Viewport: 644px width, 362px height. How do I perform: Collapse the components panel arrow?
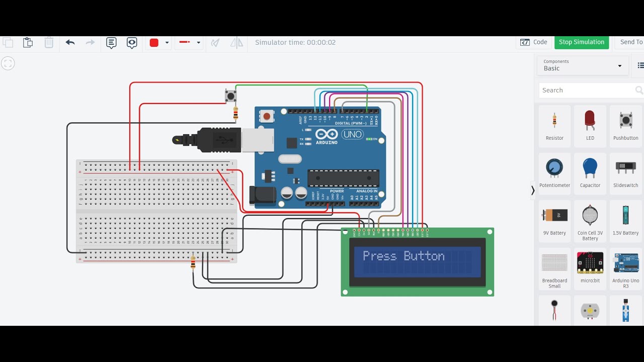click(x=533, y=191)
